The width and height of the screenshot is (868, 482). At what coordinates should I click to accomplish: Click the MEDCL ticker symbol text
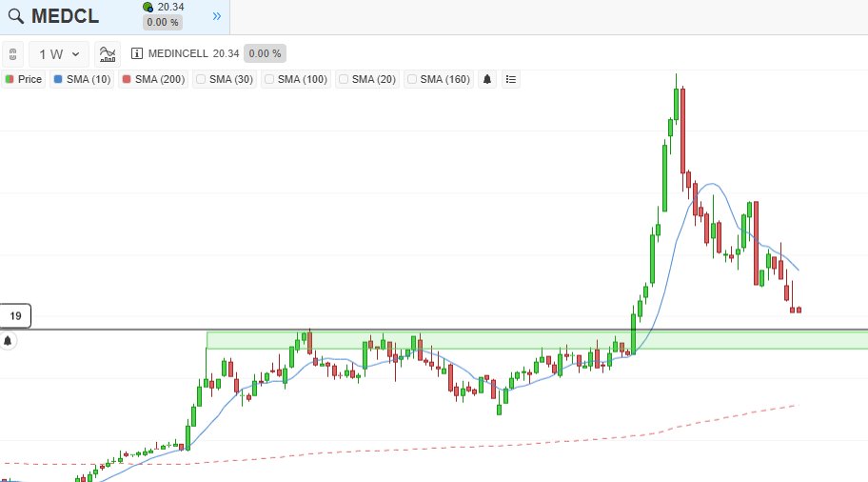coord(66,16)
